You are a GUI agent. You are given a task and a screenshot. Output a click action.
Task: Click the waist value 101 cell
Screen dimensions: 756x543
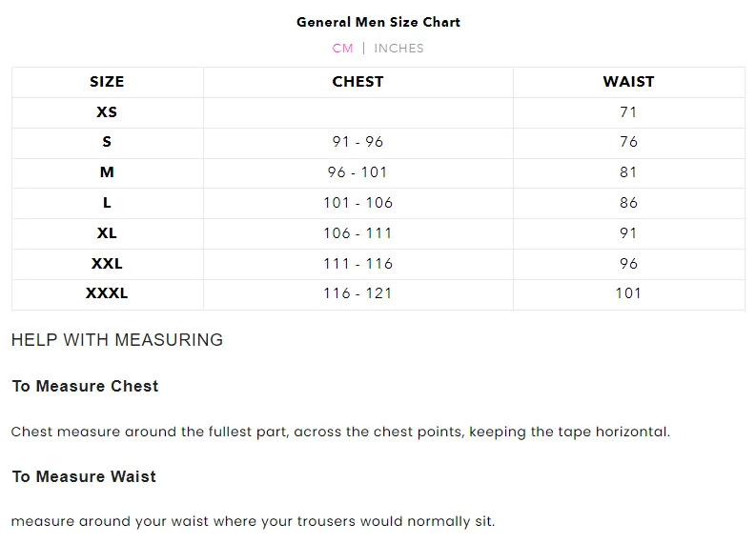pyautogui.click(x=628, y=293)
